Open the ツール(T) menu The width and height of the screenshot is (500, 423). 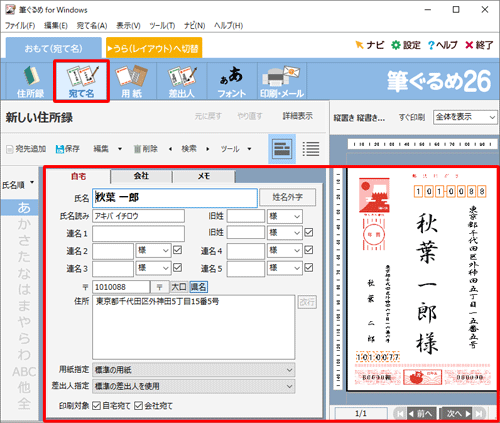[162, 26]
